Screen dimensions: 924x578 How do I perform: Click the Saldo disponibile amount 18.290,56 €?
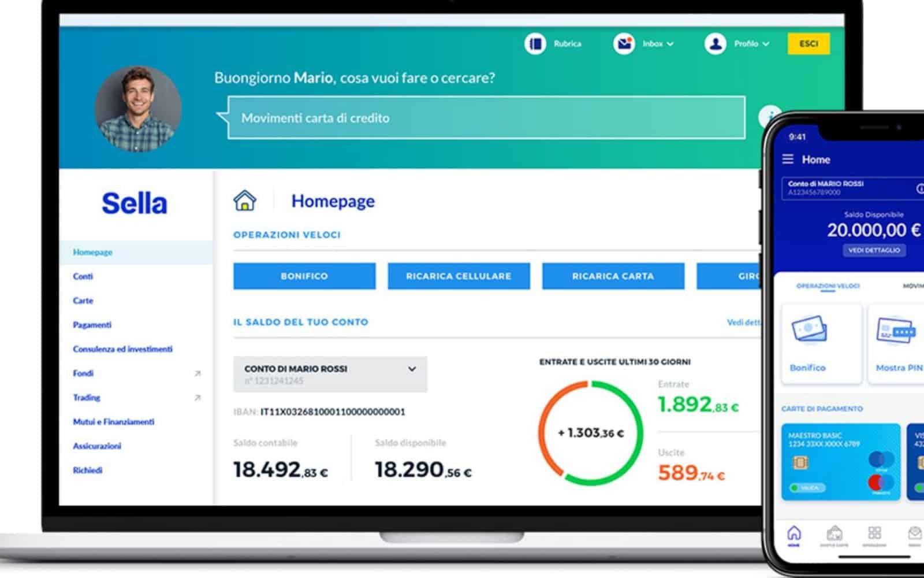coord(423,469)
